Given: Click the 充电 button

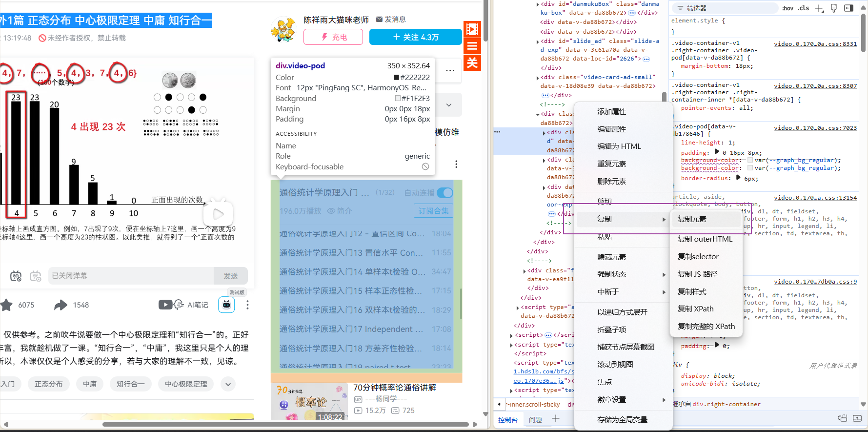Looking at the screenshot, I should click(333, 37).
